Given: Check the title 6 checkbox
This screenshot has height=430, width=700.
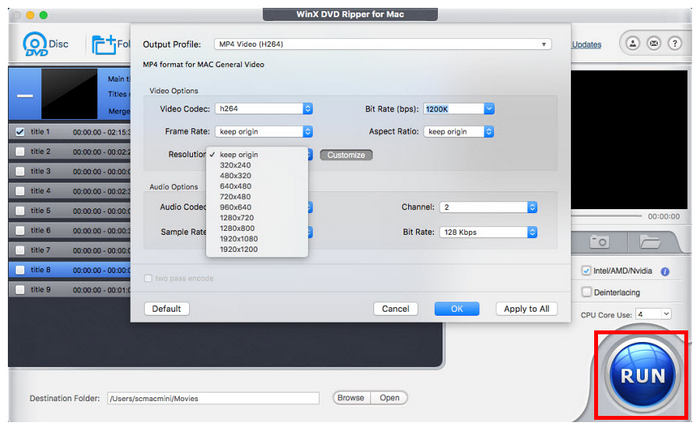Looking at the screenshot, I should click(20, 230).
